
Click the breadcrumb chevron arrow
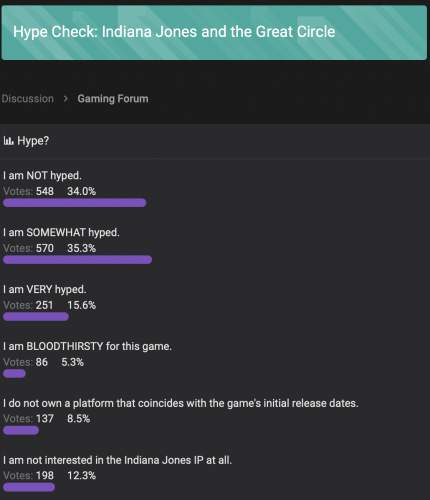pos(66,99)
